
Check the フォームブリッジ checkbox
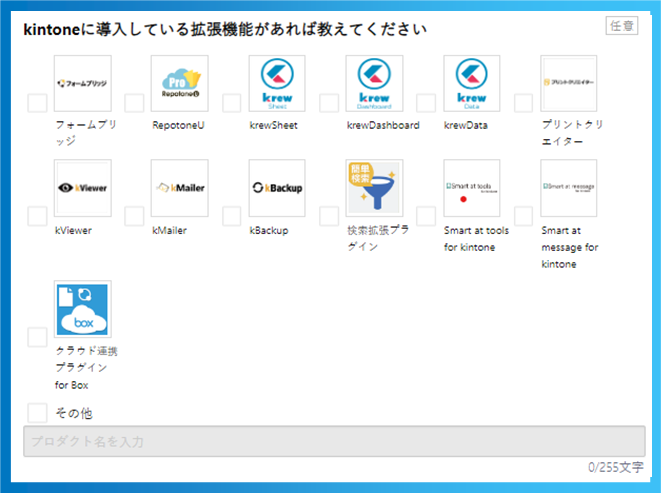[37, 103]
